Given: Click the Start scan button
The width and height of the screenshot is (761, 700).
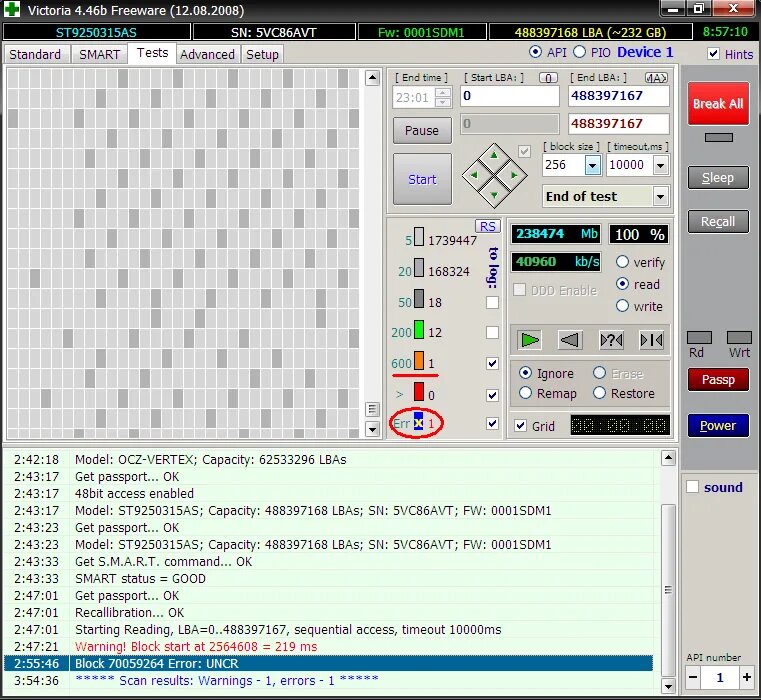Looking at the screenshot, I should (422, 179).
